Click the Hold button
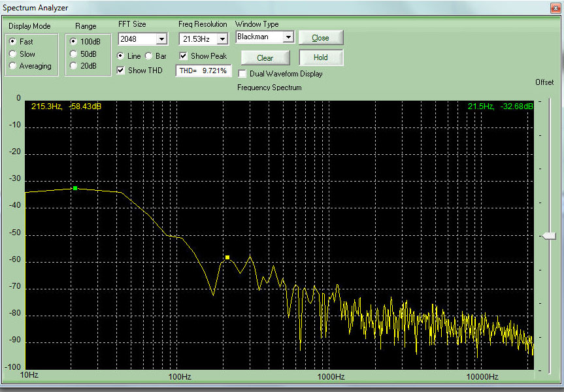 320,57
